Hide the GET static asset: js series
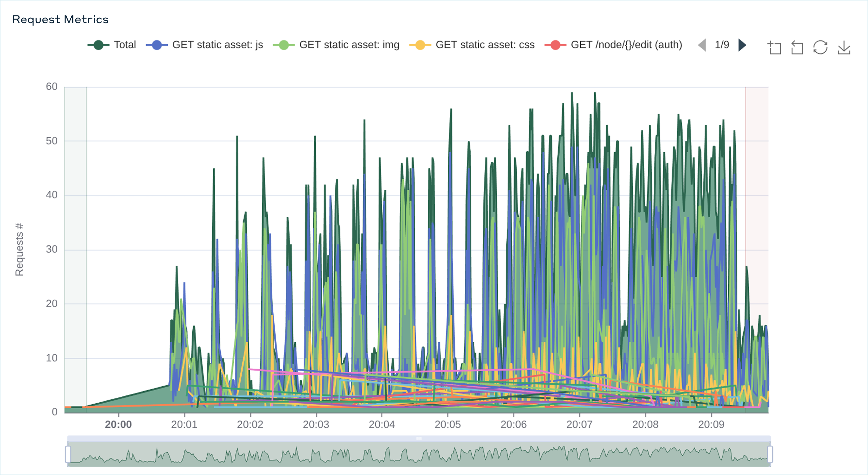Viewport: 868px width, 475px height. click(x=217, y=45)
